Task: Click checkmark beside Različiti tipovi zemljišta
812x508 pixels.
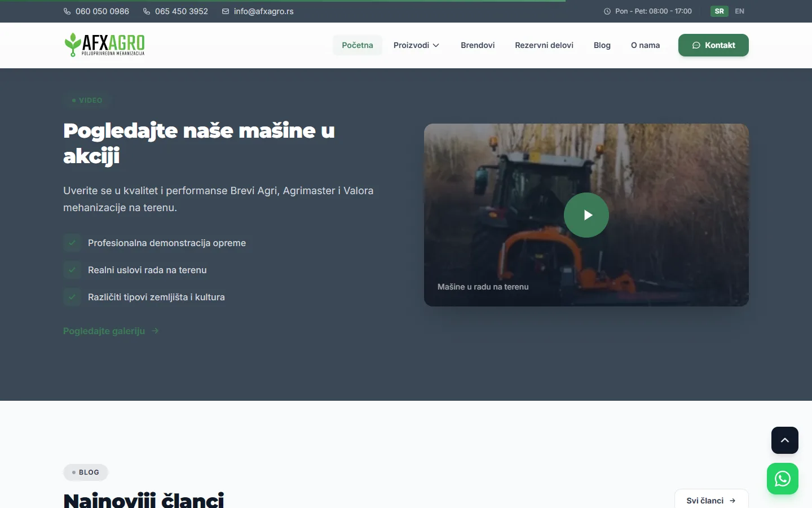Action: [x=72, y=297]
